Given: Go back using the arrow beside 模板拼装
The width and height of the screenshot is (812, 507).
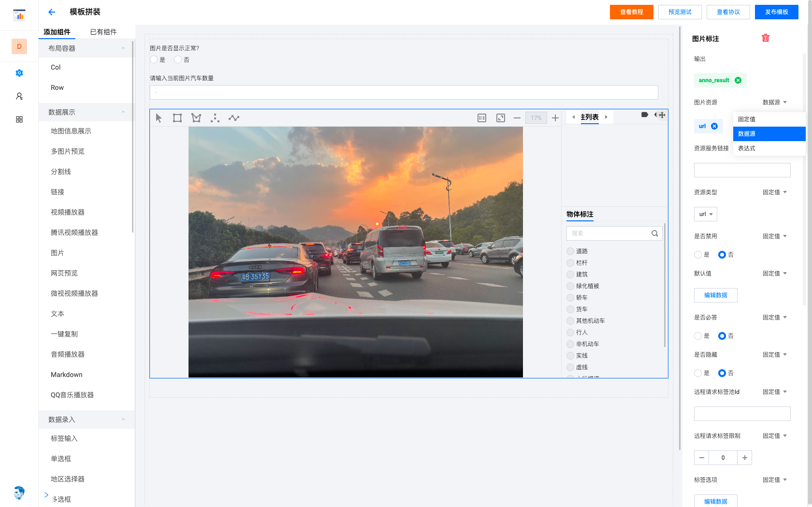Looking at the screenshot, I should [x=52, y=12].
